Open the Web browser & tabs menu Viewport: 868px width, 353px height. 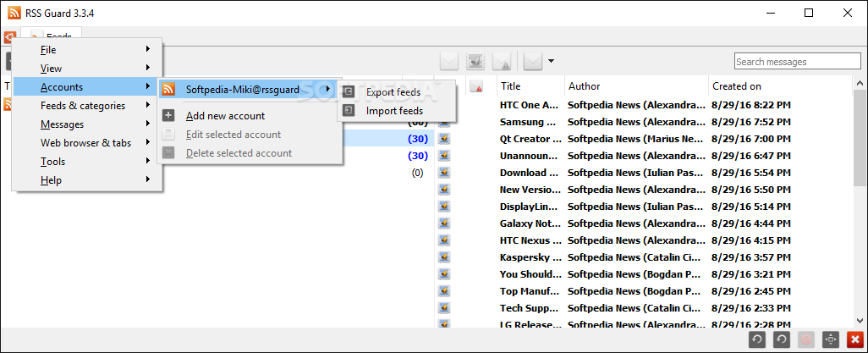[87, 142]
